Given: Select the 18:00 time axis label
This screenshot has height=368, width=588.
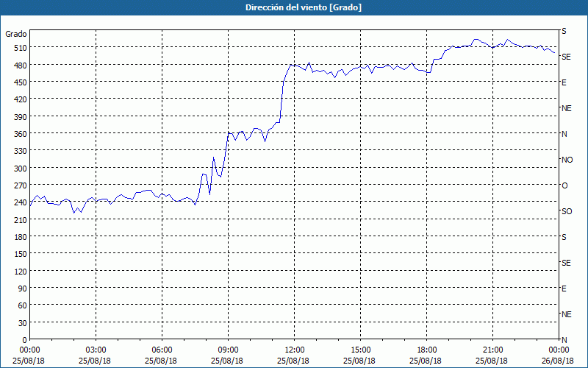Looking at the screenshot, I should (427, 350).
